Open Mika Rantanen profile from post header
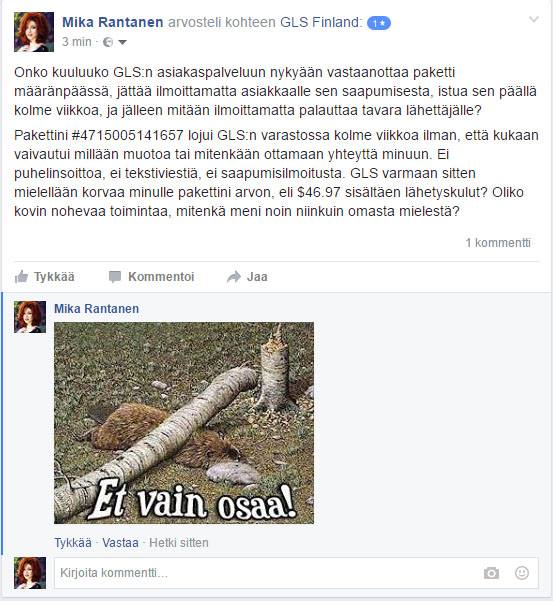 click(x=113, y=22)
